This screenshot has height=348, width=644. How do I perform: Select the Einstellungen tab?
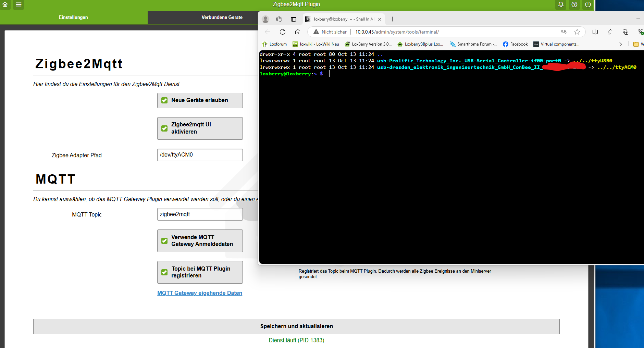coord(73,17)
